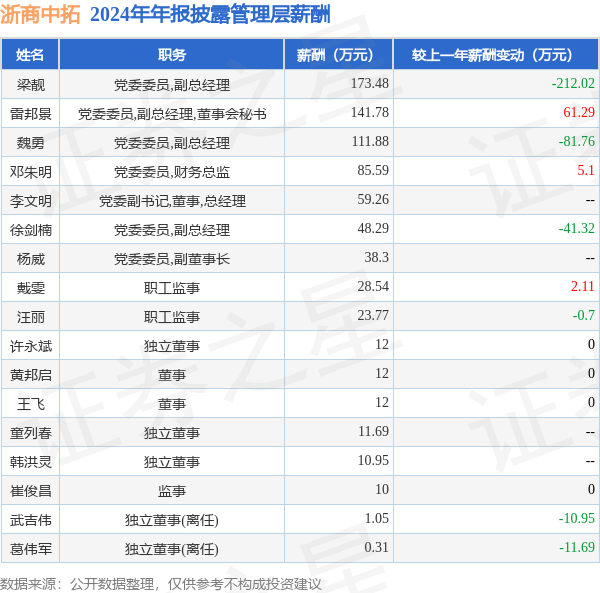Select salary value 10.95 for 韩洪灵
The width and height of the screenshot is (600, 593).
click(373, 461)
